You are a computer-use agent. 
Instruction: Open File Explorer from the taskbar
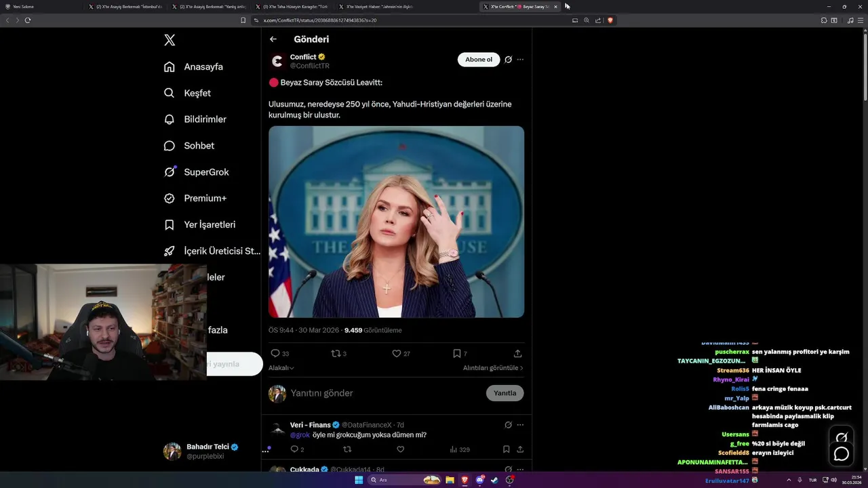(x=450, y=480)
